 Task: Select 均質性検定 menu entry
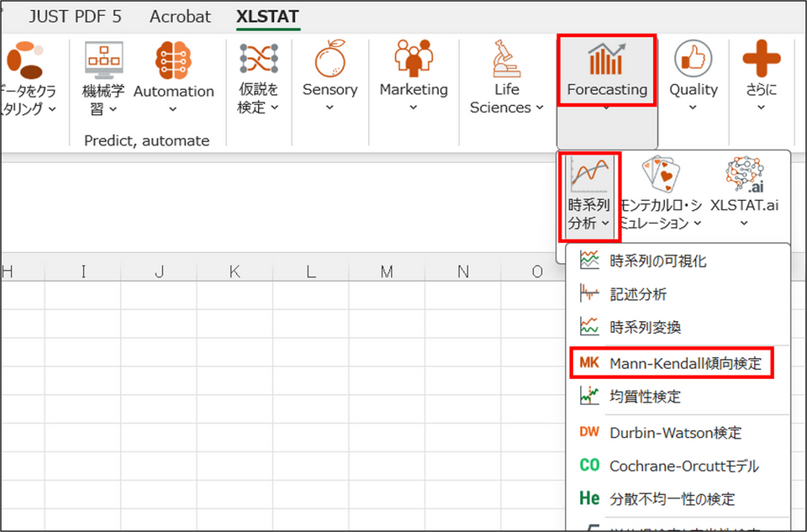(x=678, y=396)
